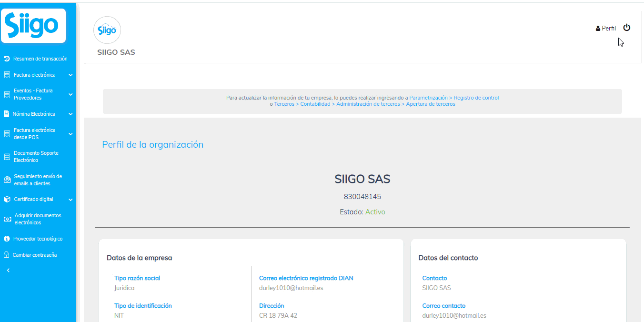
Task: Click the large SIIGO SAS organization title
Action: [x=362, y=180]
